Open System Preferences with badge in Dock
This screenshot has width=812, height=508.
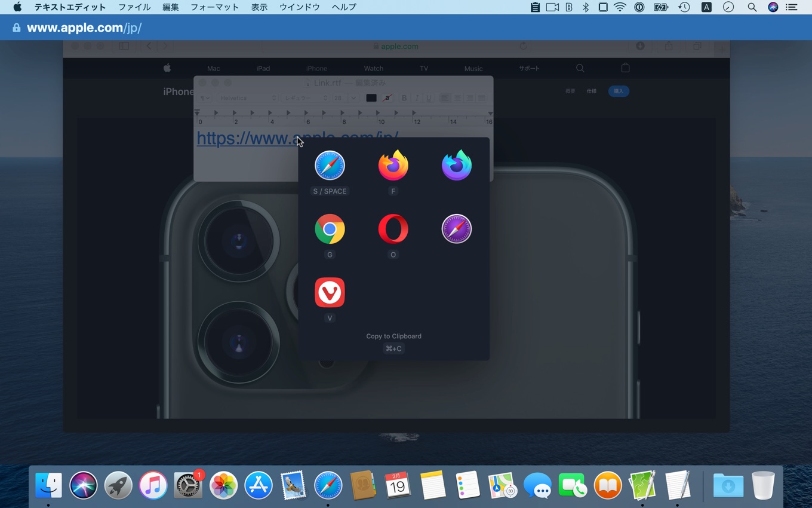pyautogui.click(x=189, y=485)
